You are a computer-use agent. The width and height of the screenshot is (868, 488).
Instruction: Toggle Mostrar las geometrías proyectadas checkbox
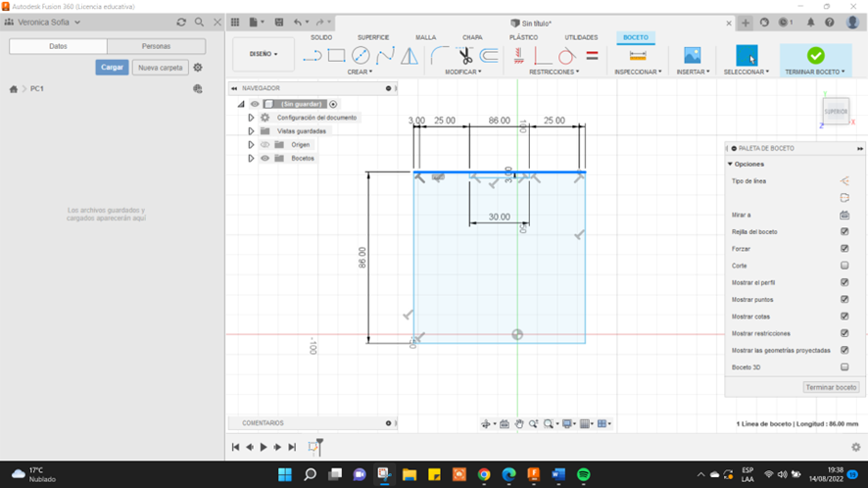pyautogui.click(x=844, y=350)
